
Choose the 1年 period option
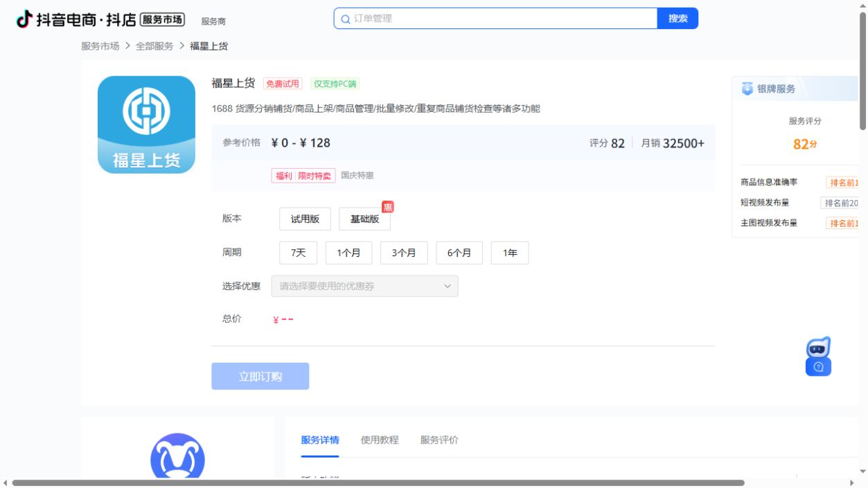(x=510, y=253)
